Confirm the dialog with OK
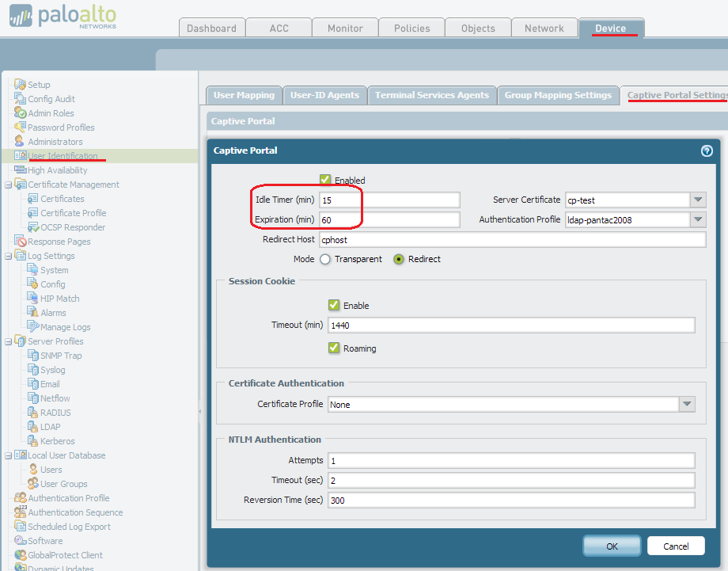The height and width of the screenshot is (571, 728). pos(612,546)
